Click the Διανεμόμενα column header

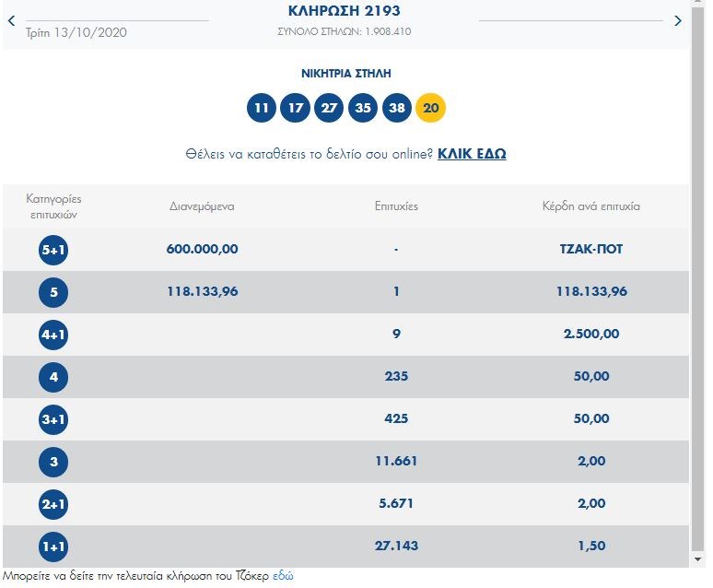click(x=202, y=206)
